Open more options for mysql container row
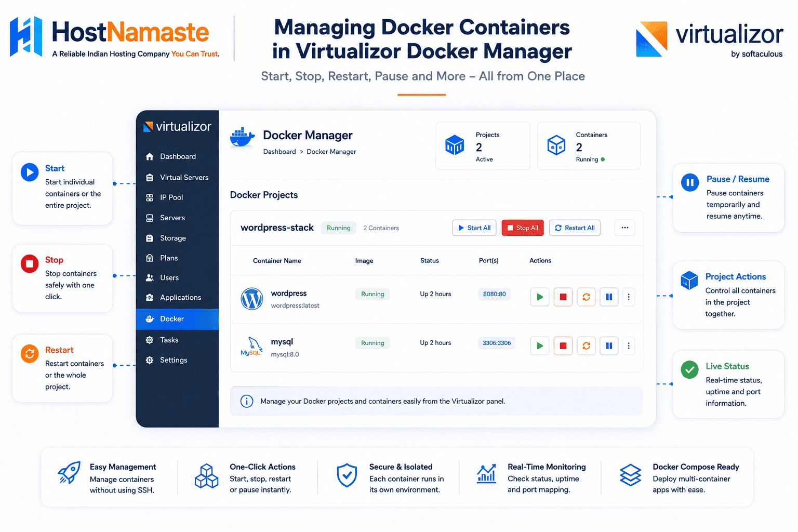This screenshot has width=798, height=532. click(x=629, y=345)
